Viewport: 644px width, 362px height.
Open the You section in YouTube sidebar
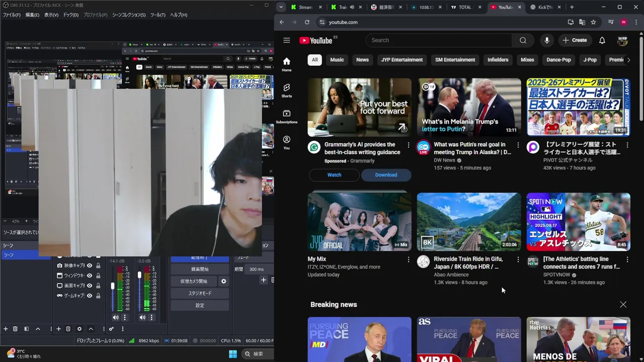pyautogui.click(x=286, y=143)
